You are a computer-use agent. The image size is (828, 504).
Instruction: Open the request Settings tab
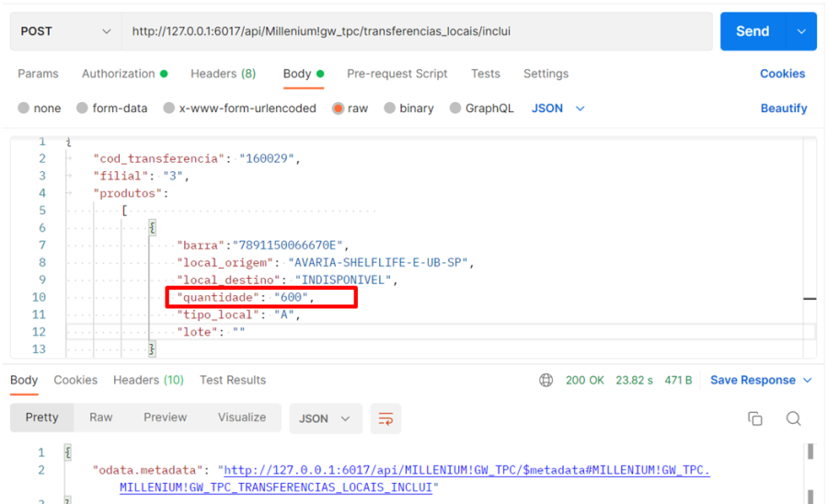(x=546, y=74)
